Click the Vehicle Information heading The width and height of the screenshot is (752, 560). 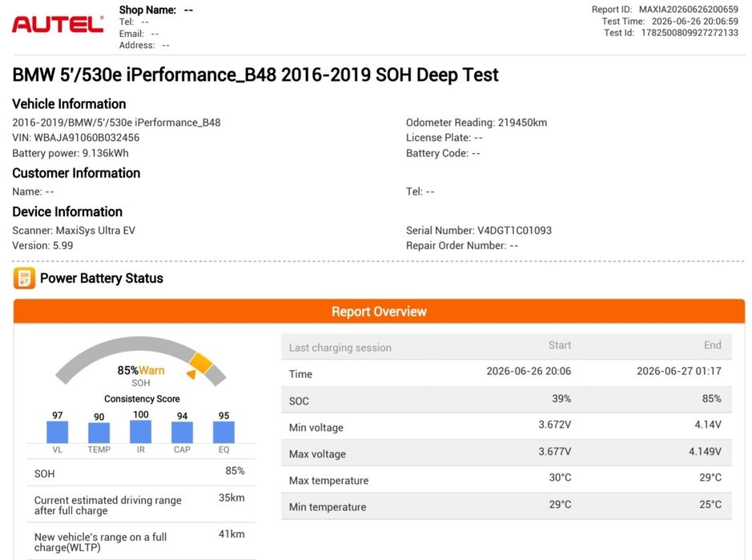pyautogui.click(x=69, y=104)
